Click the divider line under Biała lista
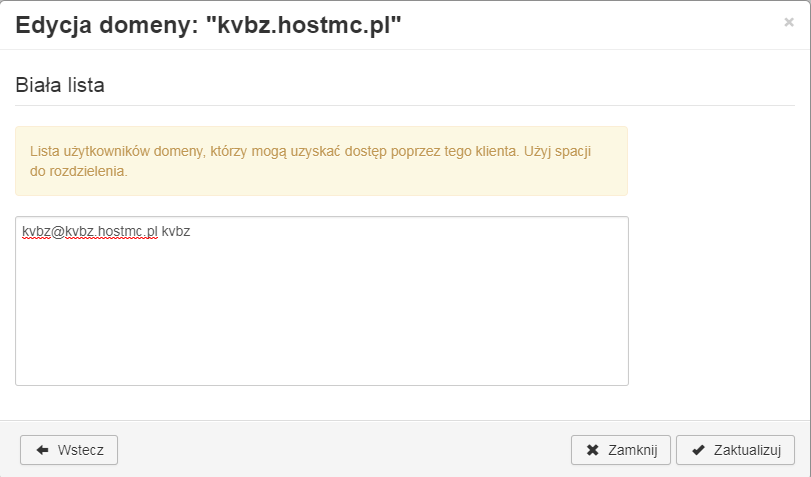The width and height of the screenshot is (811, 477). tap(400, 105)
